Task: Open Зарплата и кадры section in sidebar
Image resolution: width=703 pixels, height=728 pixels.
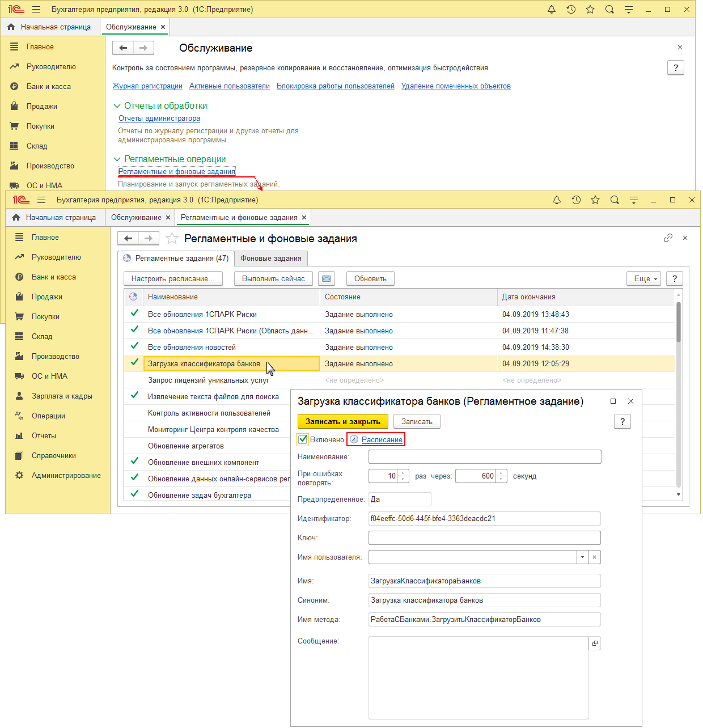Action: click(x=62, y=396)
